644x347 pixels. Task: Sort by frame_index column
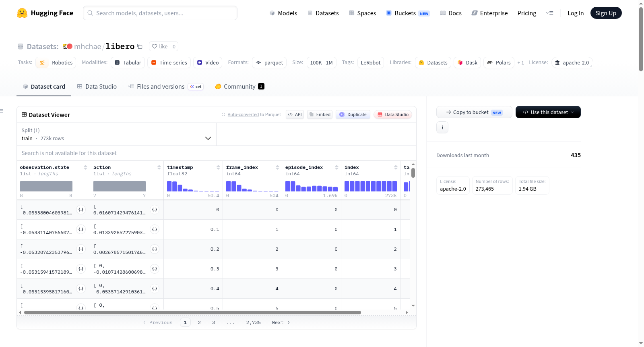277,167
